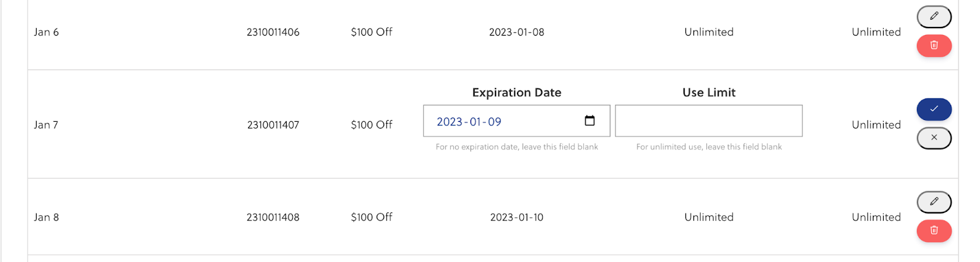This screenshot has height=262, width=980.
Task: Confirm Jan 7 edits with checkmark button
Action: point(934,109)
